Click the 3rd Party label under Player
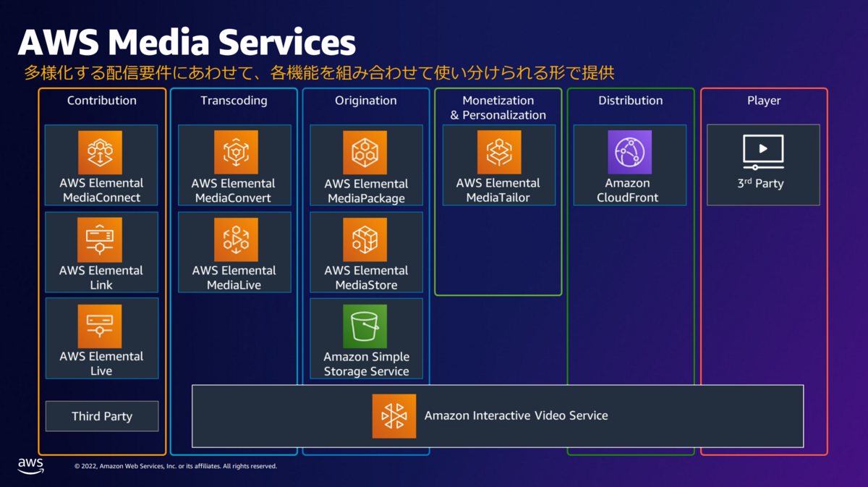Viewport: 868px width, 487px height. point(760,183)
